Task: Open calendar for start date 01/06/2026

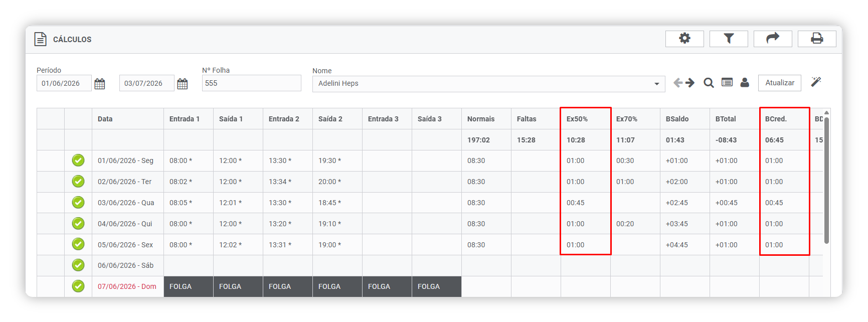Action: [x=100, y=84]
